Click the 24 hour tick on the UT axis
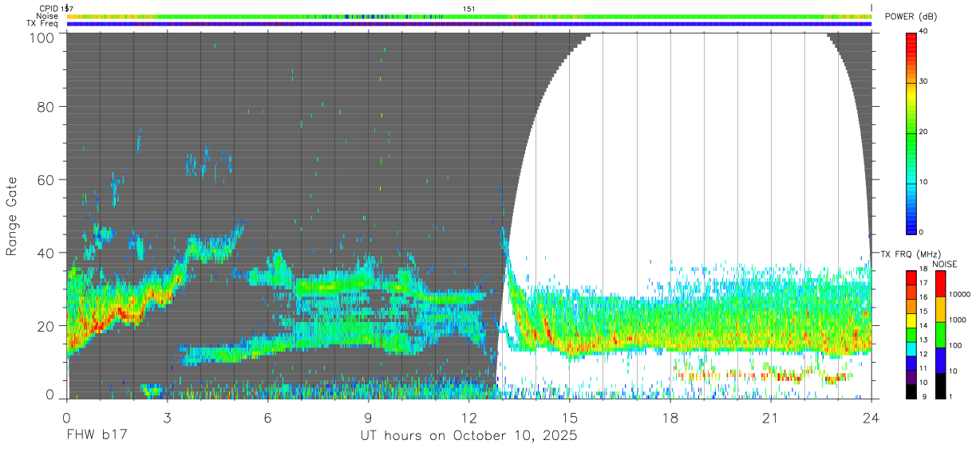The width and height of the screenshot is (980, 452). click(x=871, y=417)
